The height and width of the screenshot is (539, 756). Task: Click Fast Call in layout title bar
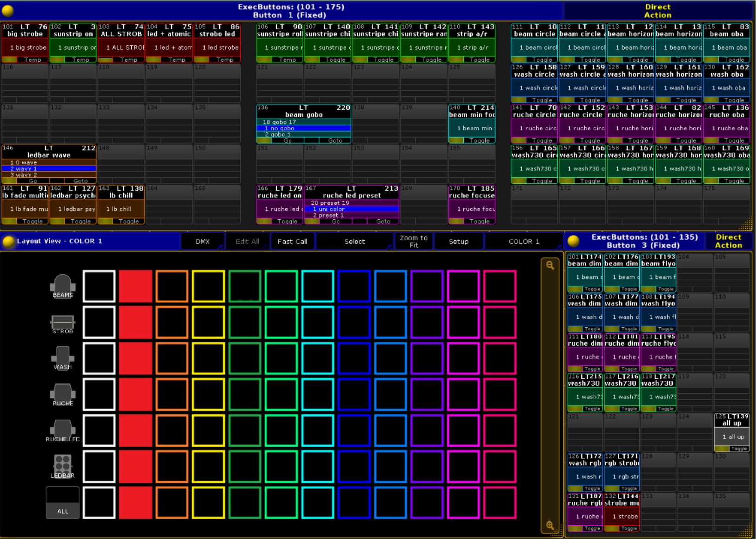coord(293,241)
